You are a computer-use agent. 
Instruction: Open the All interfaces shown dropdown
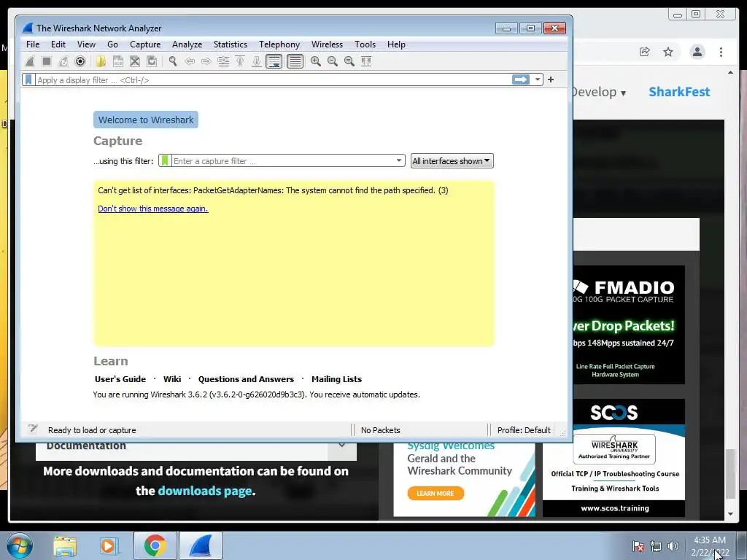[452, 161]
